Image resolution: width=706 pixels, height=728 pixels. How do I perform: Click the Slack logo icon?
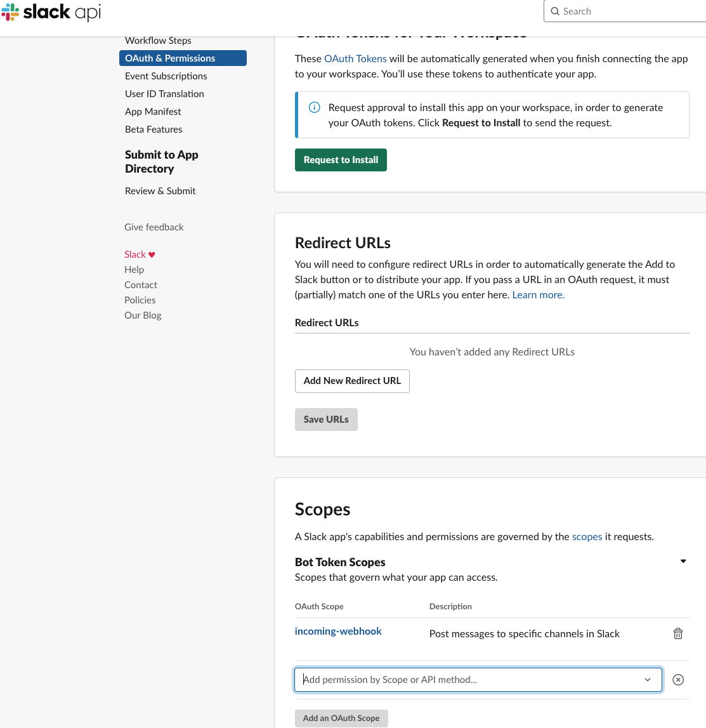point(10,12)
